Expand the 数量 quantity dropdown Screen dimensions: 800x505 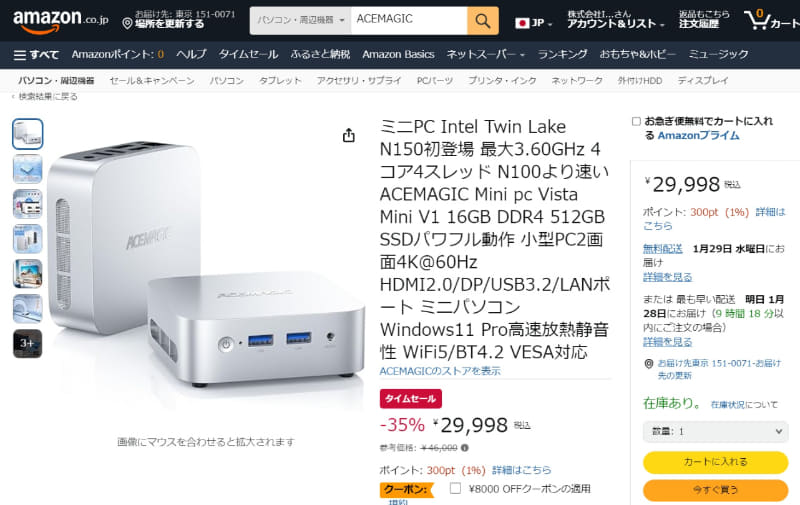715,431
